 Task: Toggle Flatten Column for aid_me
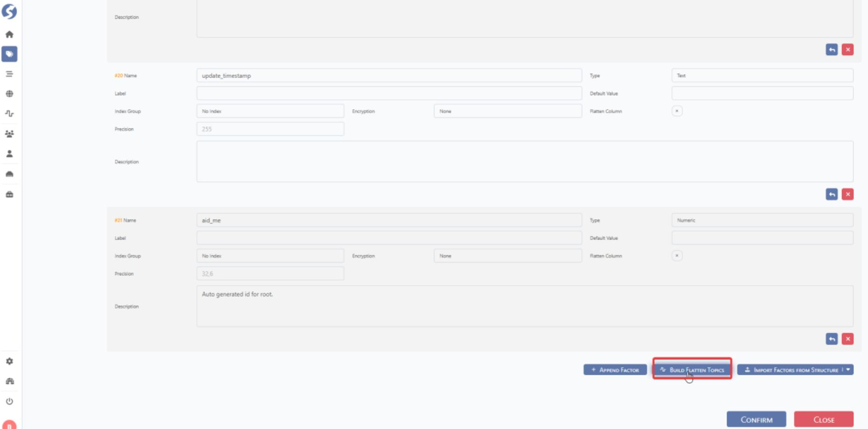[677, 256]
